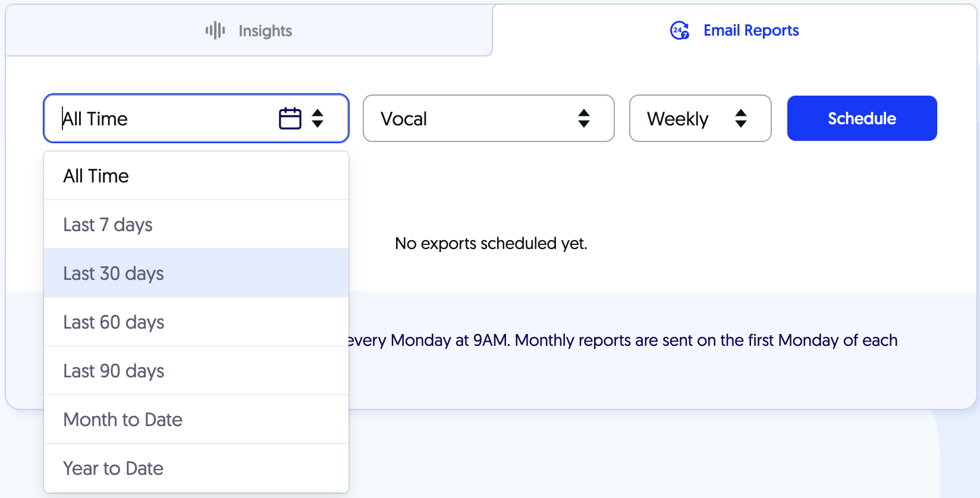Viewport: 980px width, 498px height.
Task: Select Year to Date option
Action: 196,468
